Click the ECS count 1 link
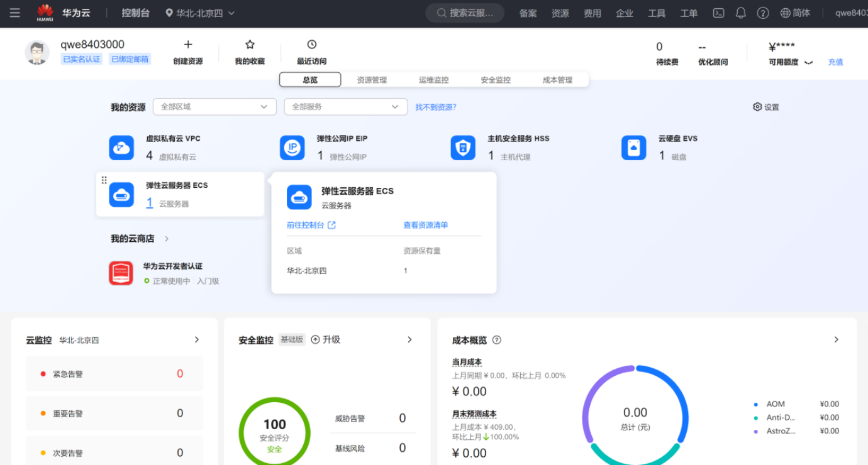 click(150, 203)
